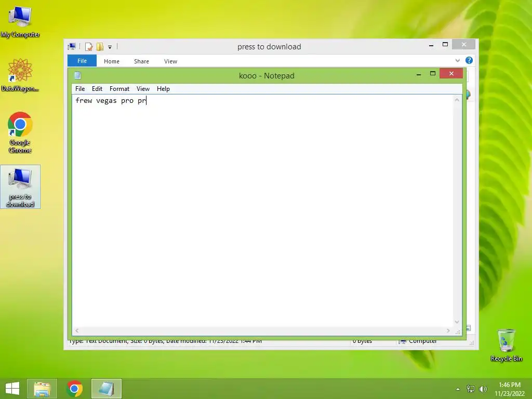Open Notepad's View menu

pyautogui.click(x=143, y=89)
